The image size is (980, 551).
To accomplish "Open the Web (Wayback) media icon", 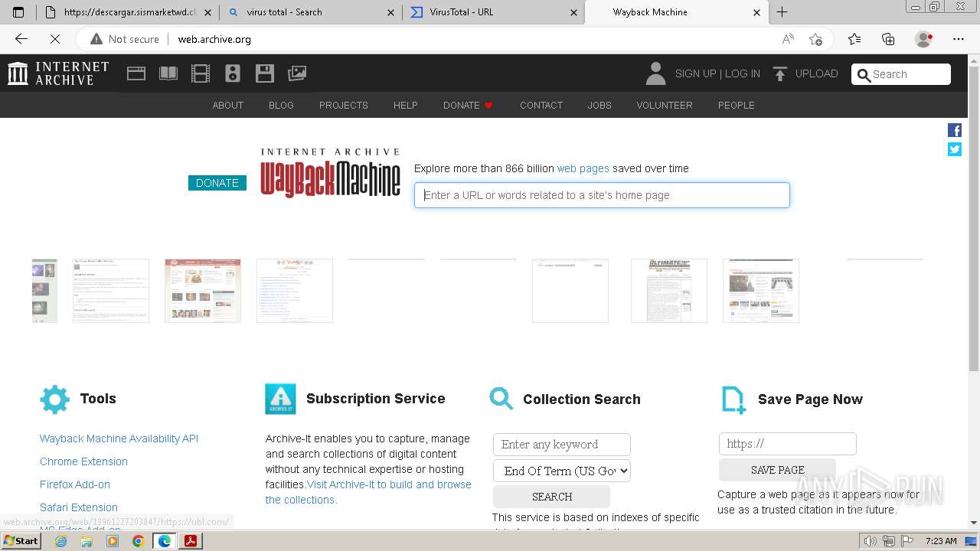I will [x=136, y=73].
